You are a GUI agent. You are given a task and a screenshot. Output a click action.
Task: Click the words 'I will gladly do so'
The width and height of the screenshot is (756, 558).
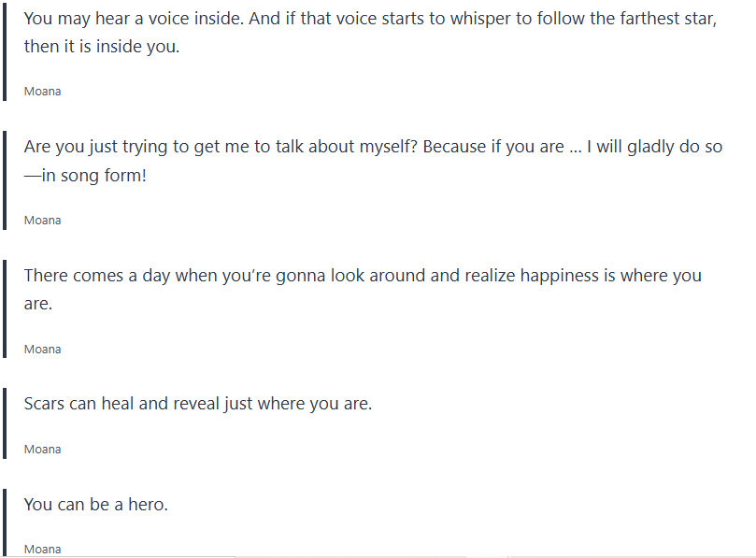pos(654,147)
